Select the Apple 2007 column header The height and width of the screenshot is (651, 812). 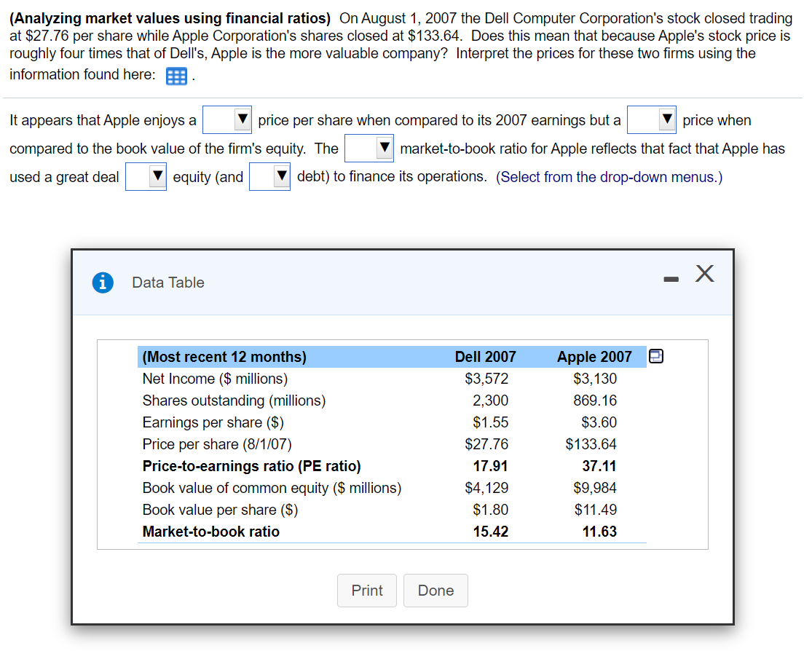click(x=594, y=356)
